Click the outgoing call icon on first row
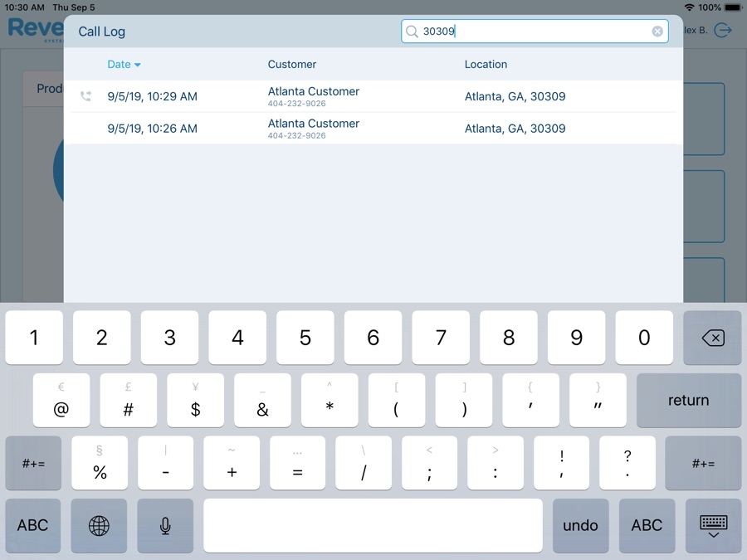 85,96
